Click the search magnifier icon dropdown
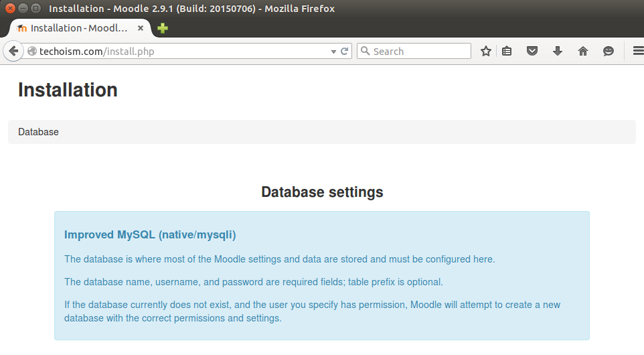The image size is (644, 355). coord(365,51)
